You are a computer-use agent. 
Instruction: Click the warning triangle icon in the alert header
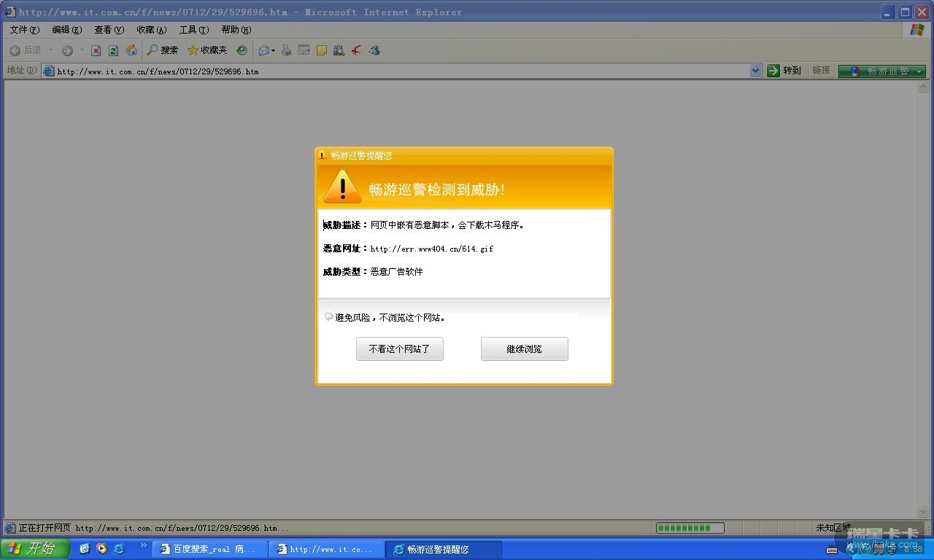(342, 187)
